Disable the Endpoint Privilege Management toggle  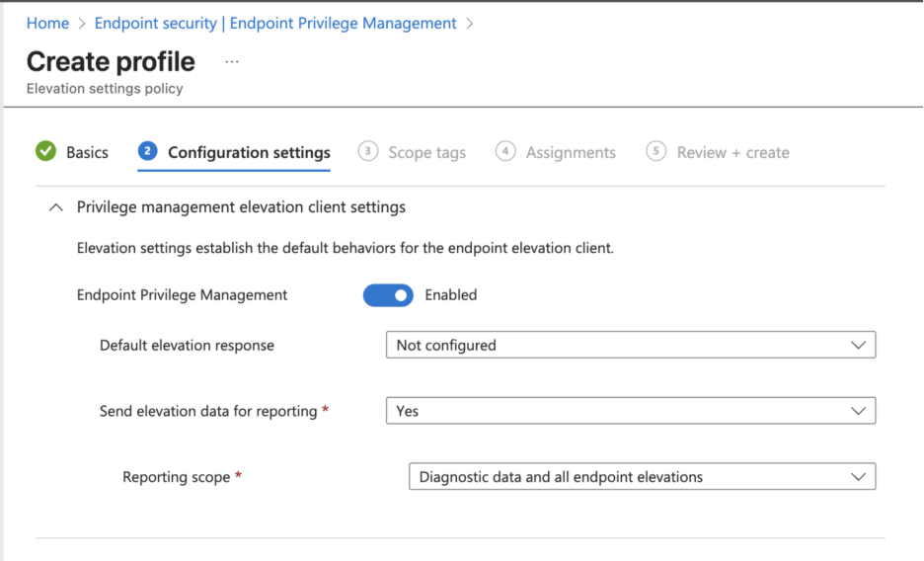[388, 294]
